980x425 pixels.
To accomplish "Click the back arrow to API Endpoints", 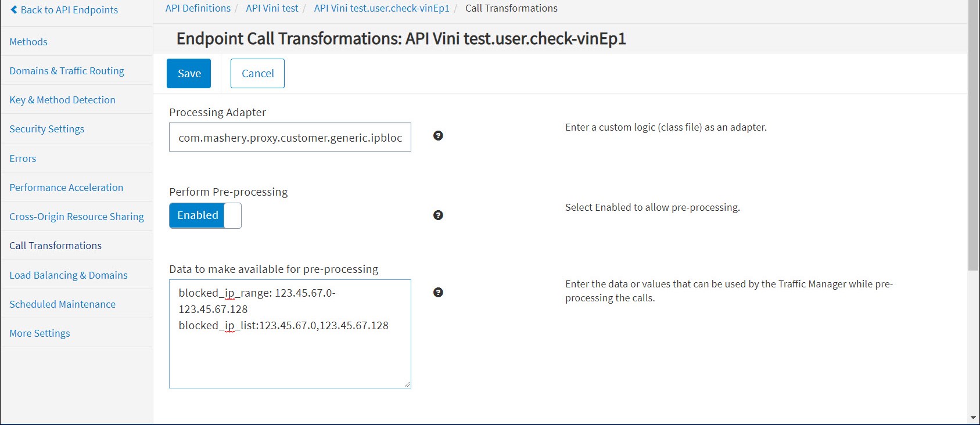I will [x=14, y=10].
